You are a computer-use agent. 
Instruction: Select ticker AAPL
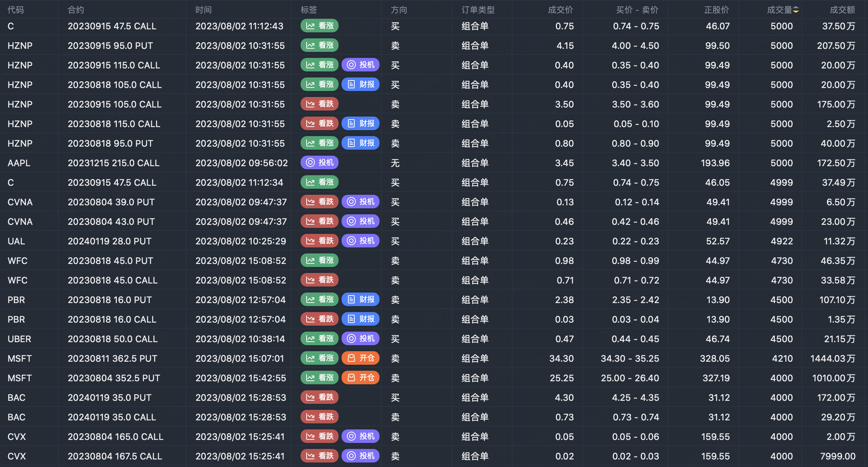point(19,163)
